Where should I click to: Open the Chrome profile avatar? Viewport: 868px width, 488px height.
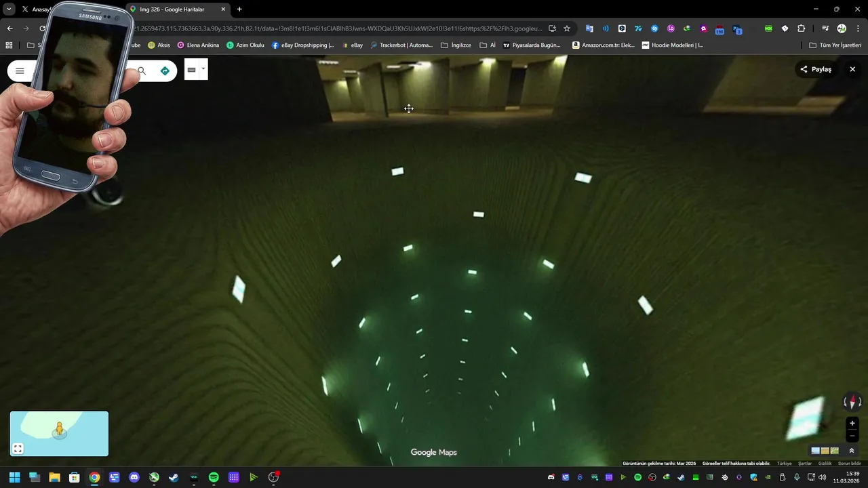click(842, 28)
